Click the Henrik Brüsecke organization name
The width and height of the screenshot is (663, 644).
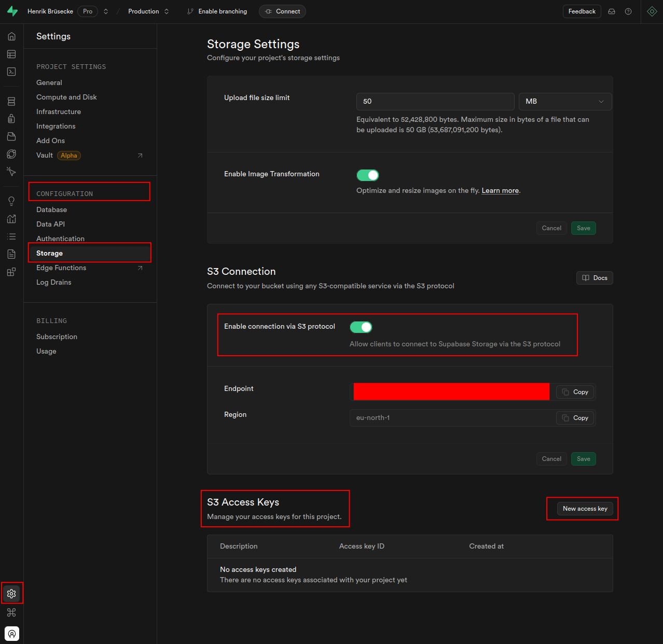click(x=50, y=11)
